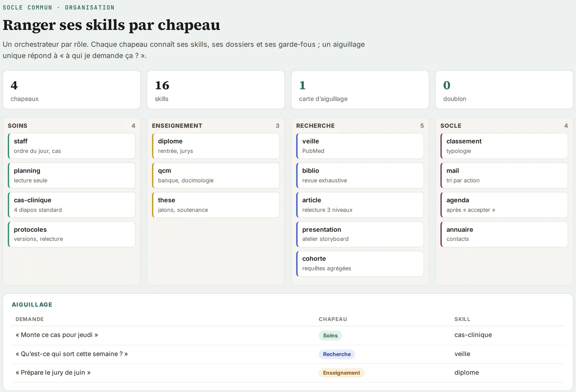
Task: Open the presentation skill card
Action: click(x=360, y=234)
